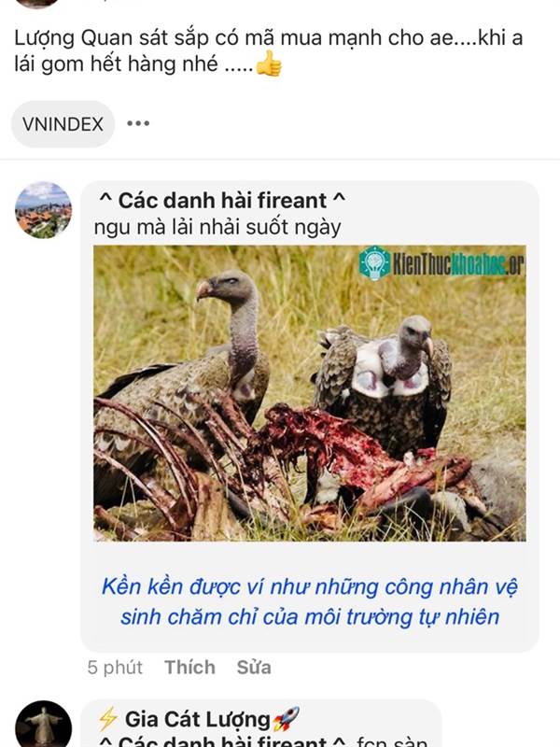Screen dimensions: 560x747
Task: Tap the partial avatar at the top
Action: tap(36, 4)
